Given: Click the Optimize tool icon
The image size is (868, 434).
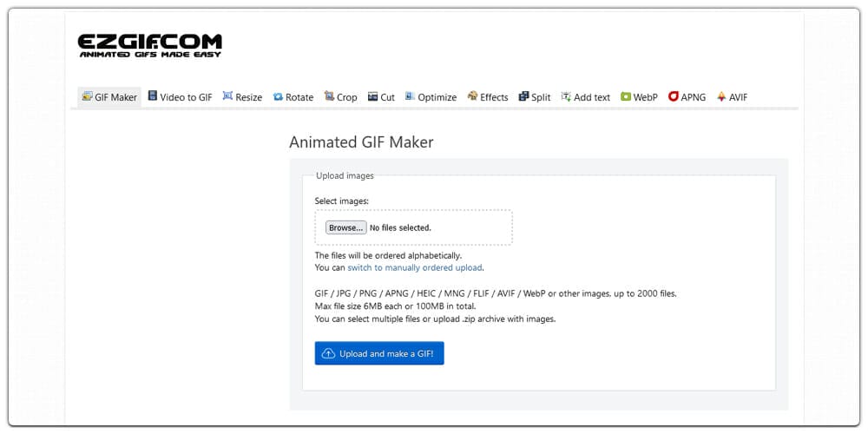Looking at the screenshot, I should [x=410, y=96].
